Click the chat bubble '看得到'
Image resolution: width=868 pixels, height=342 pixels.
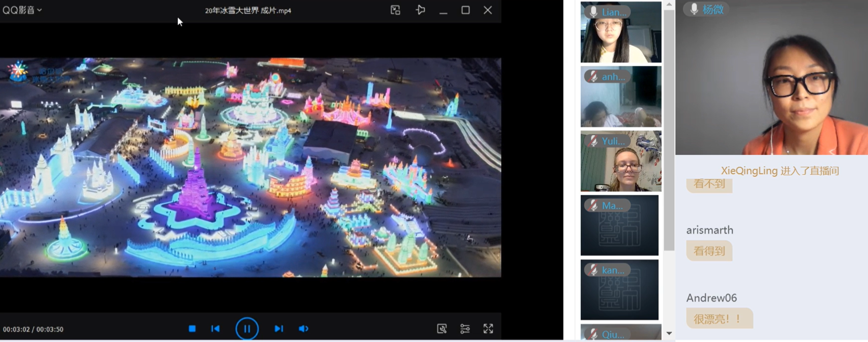coord(709,251)
